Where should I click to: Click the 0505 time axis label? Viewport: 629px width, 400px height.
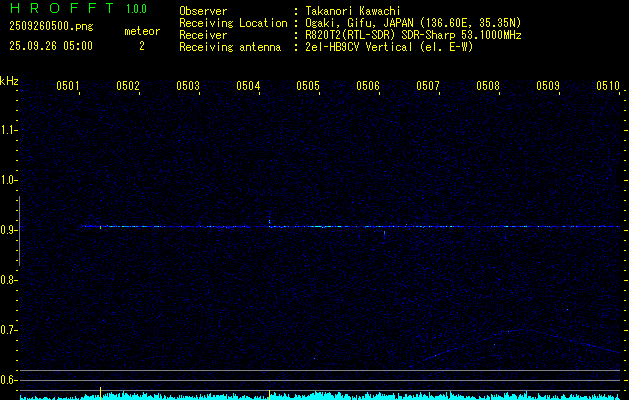[308, 85]
